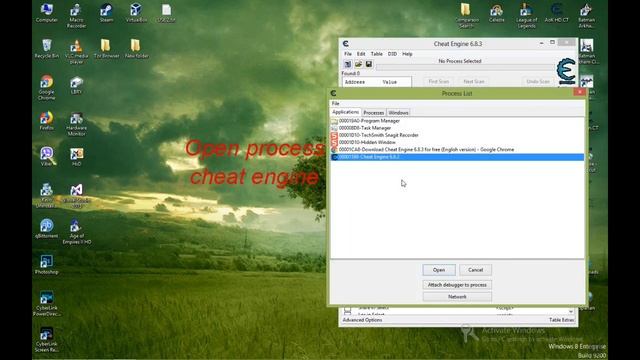The height and width of the screenshot is (360, 640).
Task: Click the Network button
Action: (x=457, y=297)
